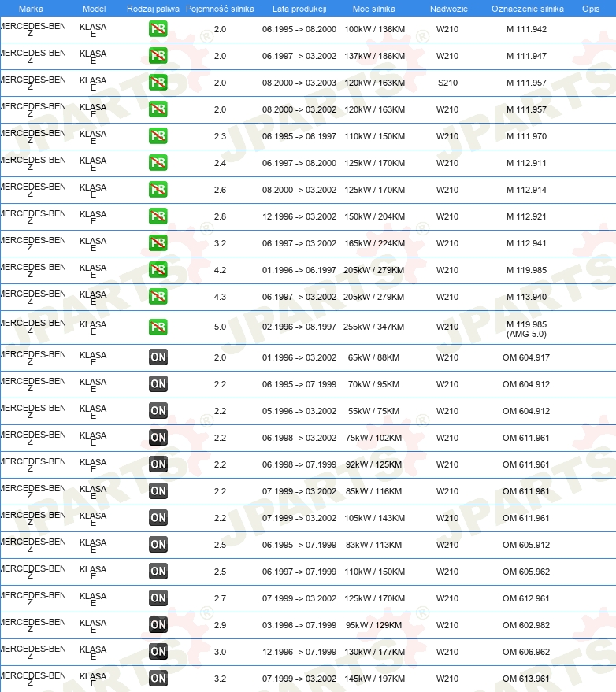The height and width of the screenshot is (692, 616).
Task: Select engine code OM 604.917
Action: point(526,357)
